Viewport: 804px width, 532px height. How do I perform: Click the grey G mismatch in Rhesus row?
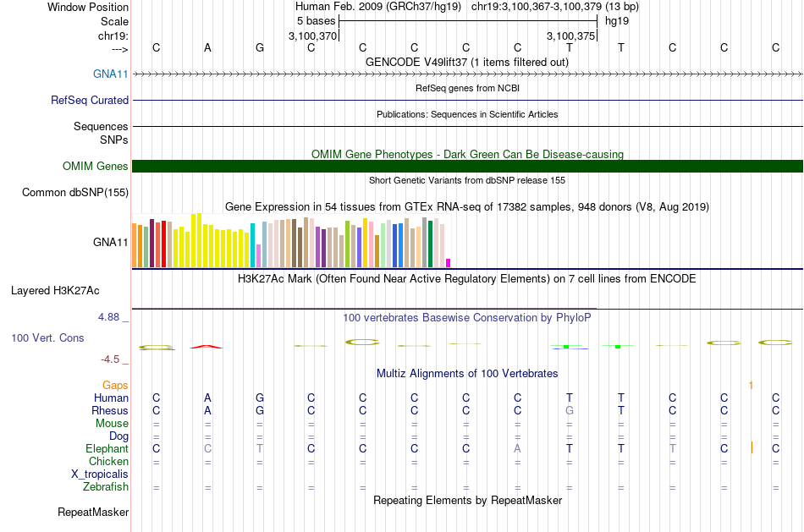(x=570, y=410)
